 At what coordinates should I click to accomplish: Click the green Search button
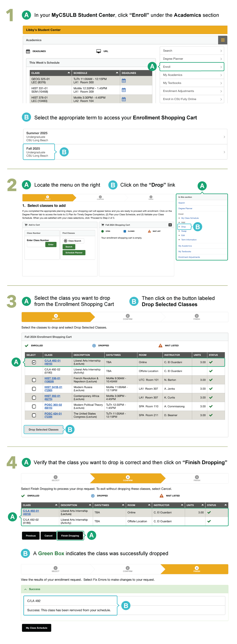[69, 246]
